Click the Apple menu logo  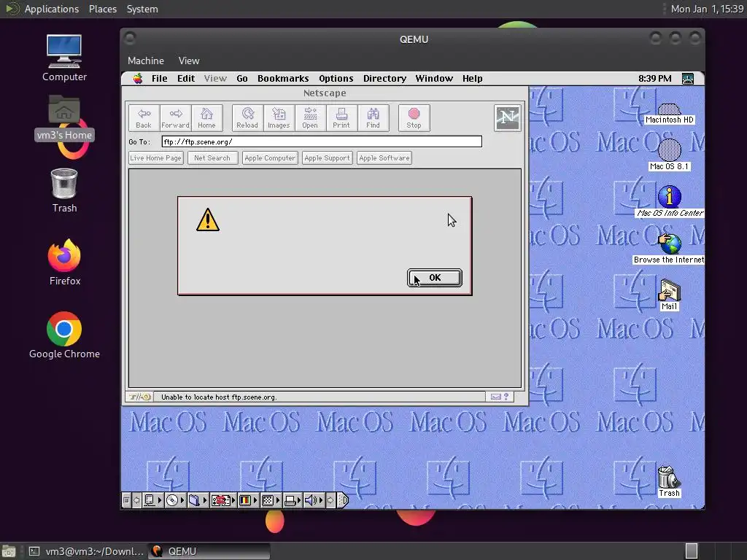coord(138,79)
